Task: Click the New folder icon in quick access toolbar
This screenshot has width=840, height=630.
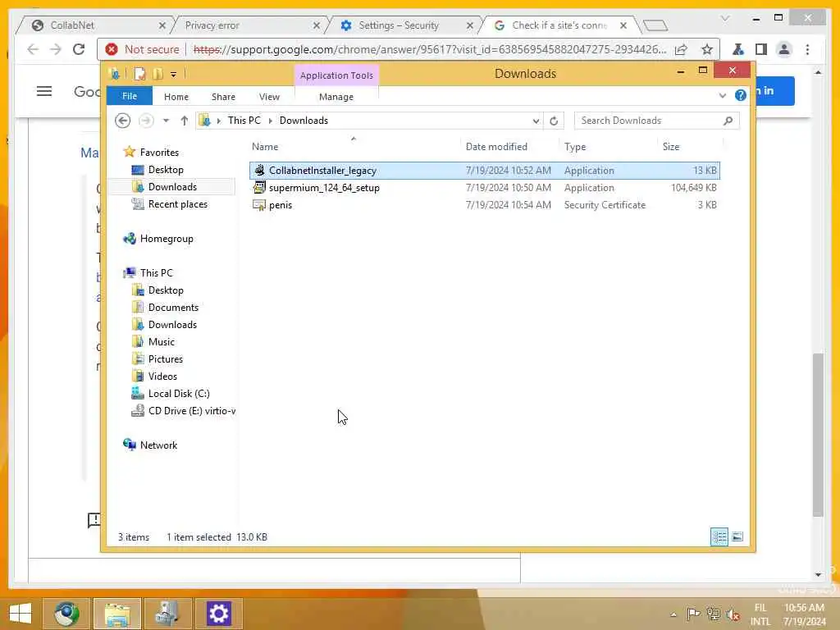Action: (157, 74)
